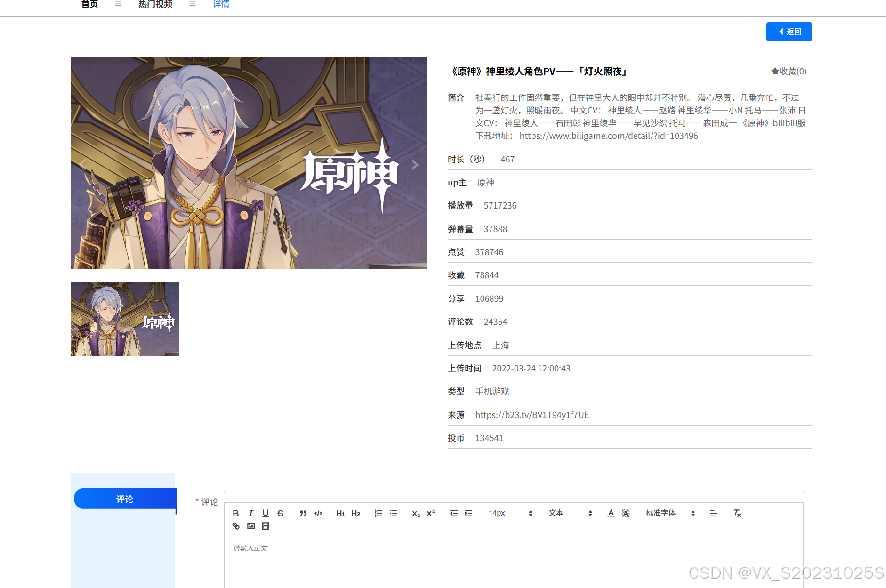The image size is (886, 588).
Task: Apply Heading 1 style
Action: pos(340,513)
